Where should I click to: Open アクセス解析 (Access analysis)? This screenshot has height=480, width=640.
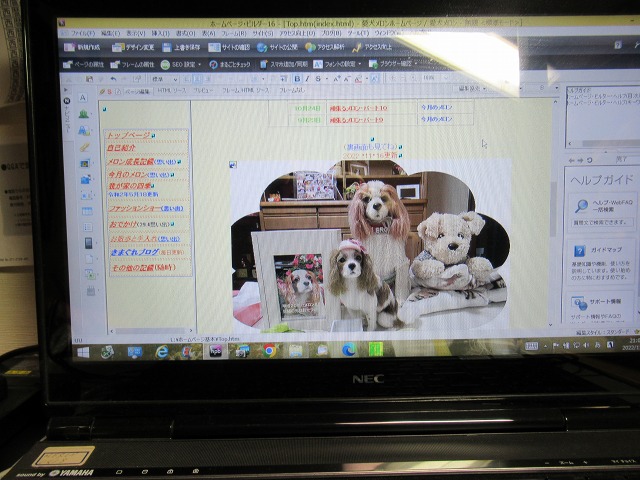pyautogui.click(x=325, y=47)
